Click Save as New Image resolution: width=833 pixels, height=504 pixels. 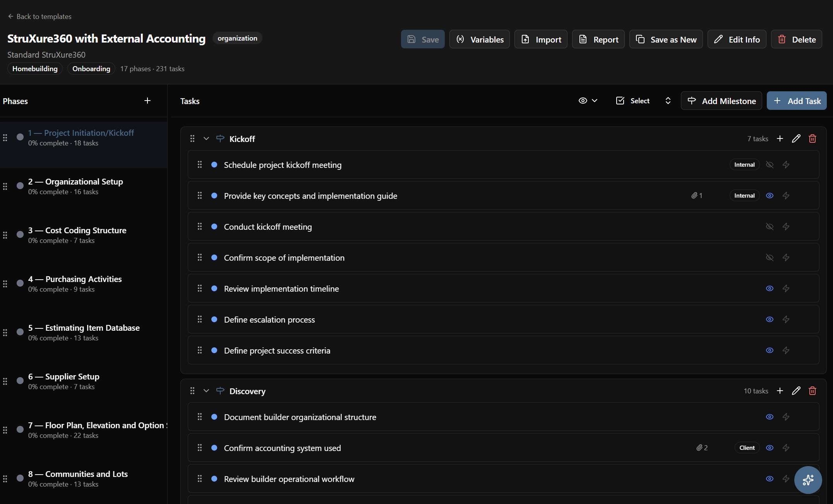click(x=665, y=39)
